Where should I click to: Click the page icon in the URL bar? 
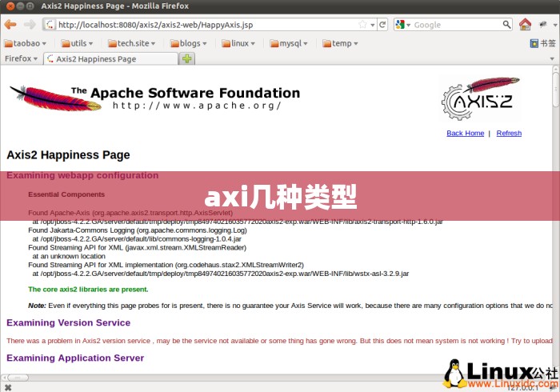coord(50,25)
